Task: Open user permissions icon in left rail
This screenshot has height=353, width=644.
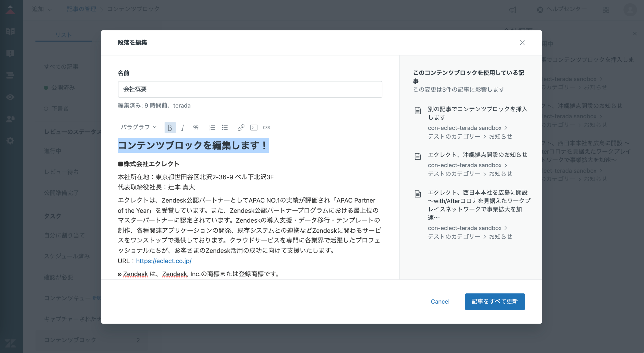Action: [10, 119]
